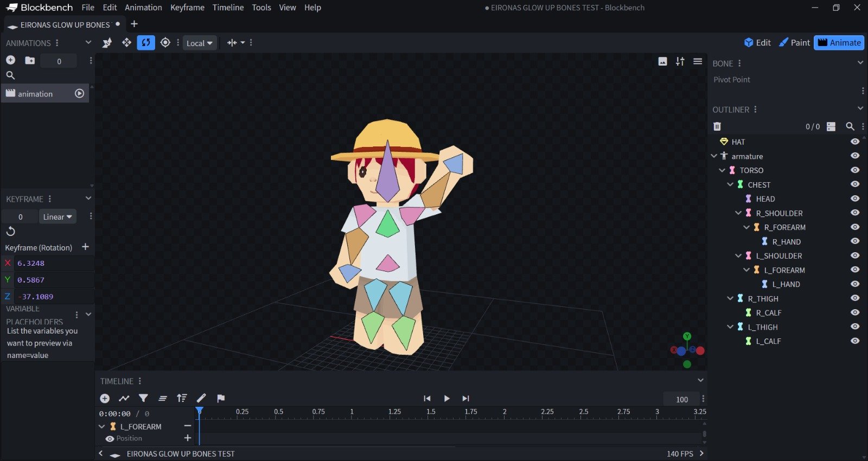Toggle the timeline graph editor icon
This screenshot has height=461, width=868.
click(x=124, y=399)
